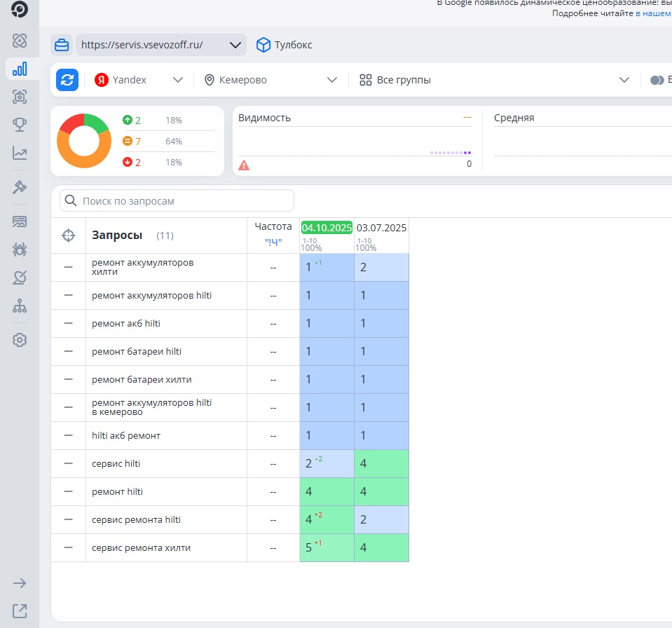Click the "!Ч" frequency type link
Screen dimensions: 672x628
point(273,242)
